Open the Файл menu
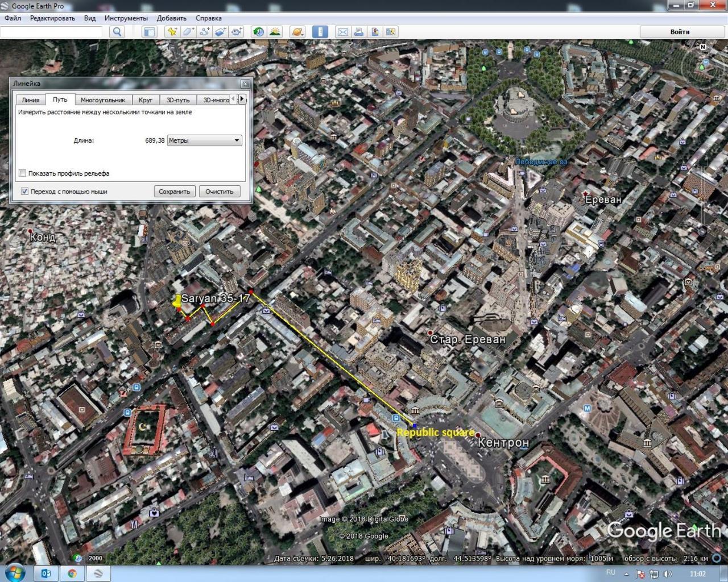Viewport: 728px width, 582px height. point(13,18)
